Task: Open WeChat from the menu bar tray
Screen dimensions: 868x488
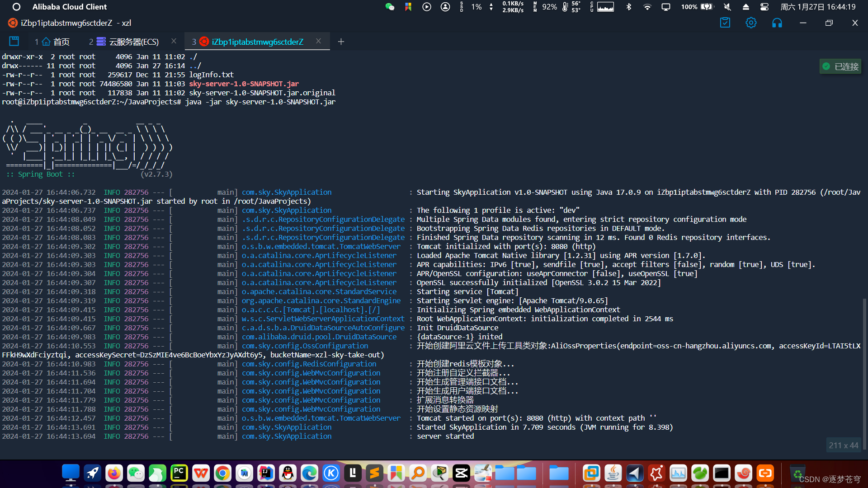Action: (x=390, y=7)
